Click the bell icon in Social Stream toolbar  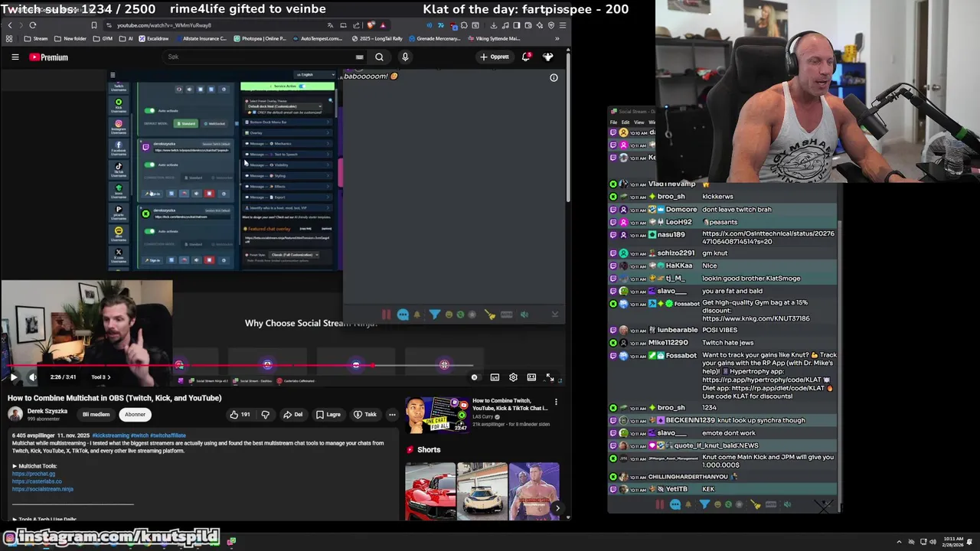tap(688, 504)
